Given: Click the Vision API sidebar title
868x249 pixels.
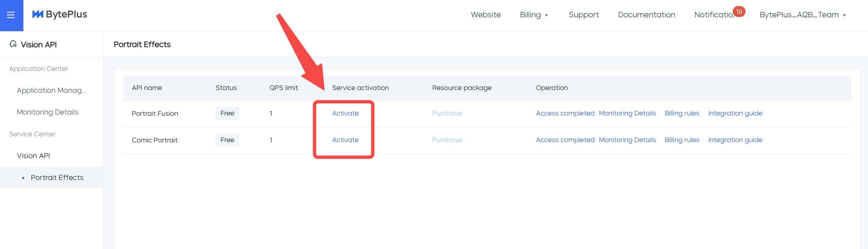Looking at the screenshot, I should coord(39,45).
